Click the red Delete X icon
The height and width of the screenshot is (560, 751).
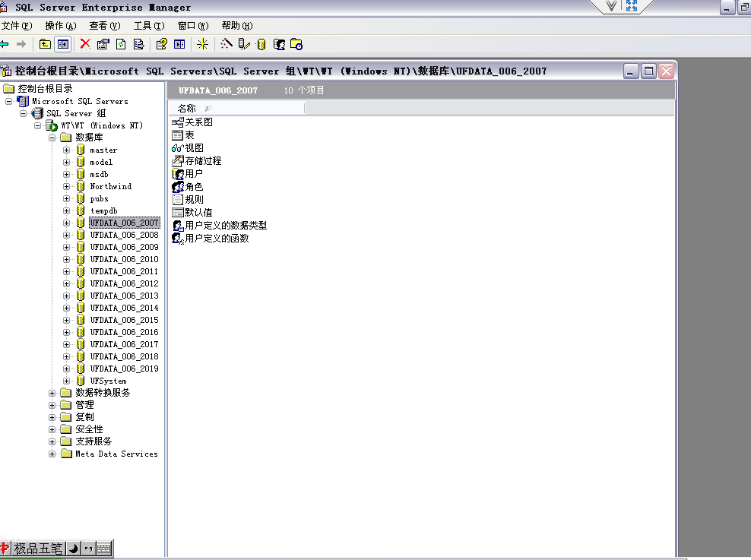point(85,45)
